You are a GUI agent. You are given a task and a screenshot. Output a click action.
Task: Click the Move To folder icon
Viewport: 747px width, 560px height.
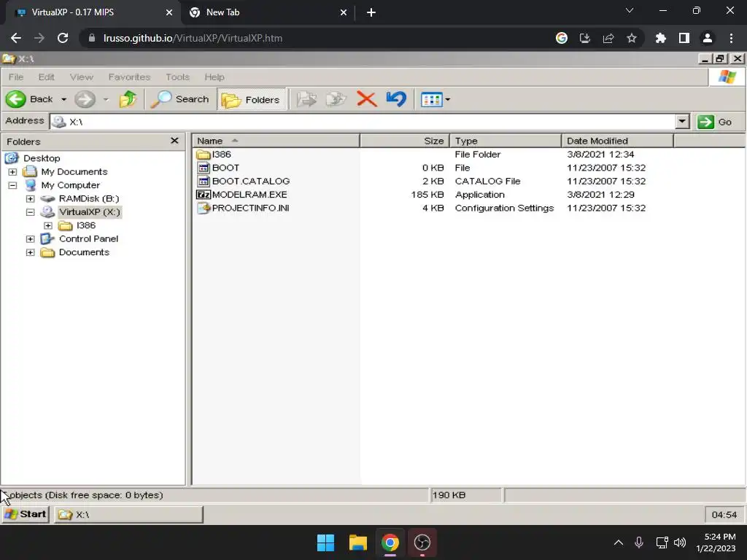pyautogui.click(x=306, y=99)
